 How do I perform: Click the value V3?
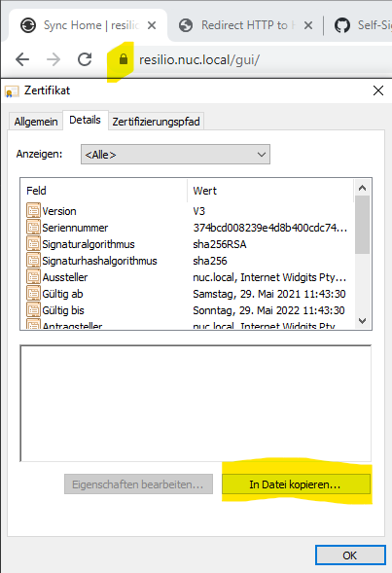199,211
